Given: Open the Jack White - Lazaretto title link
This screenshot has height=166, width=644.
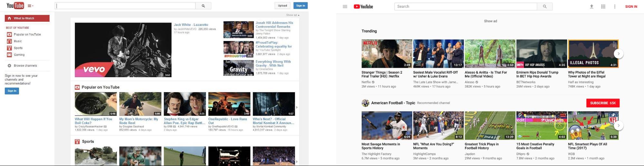Looking at the screenshot, I should point(191,25).
